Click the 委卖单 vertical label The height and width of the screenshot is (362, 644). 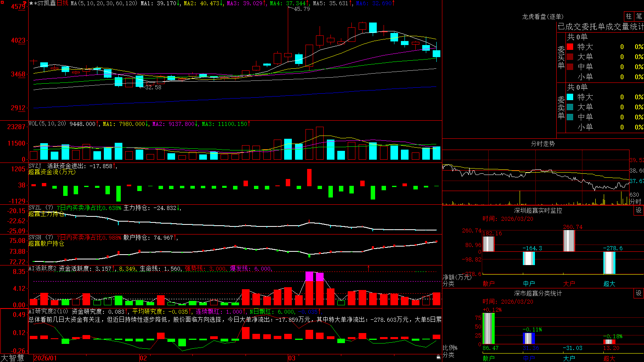561,107
